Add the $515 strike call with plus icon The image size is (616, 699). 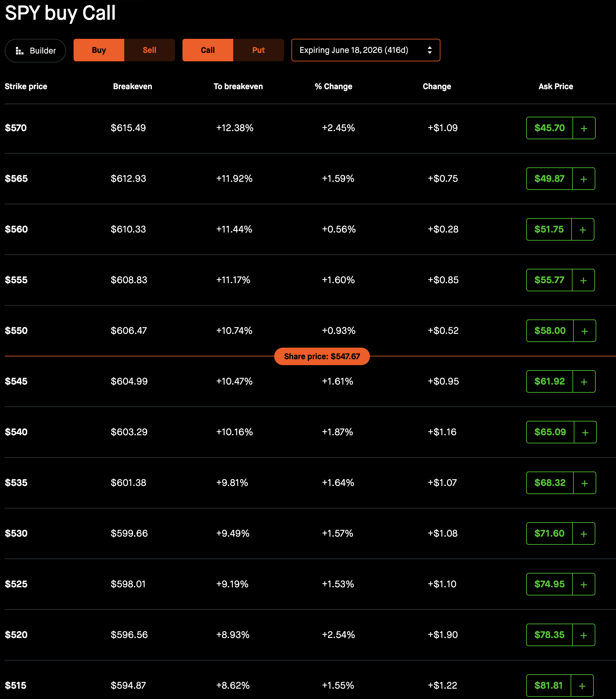[582, 685]
